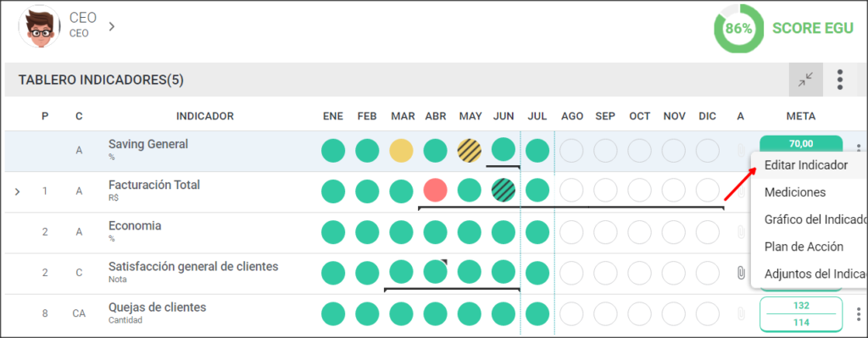
Task: Click Saving General January green circle
Action: 333,151
